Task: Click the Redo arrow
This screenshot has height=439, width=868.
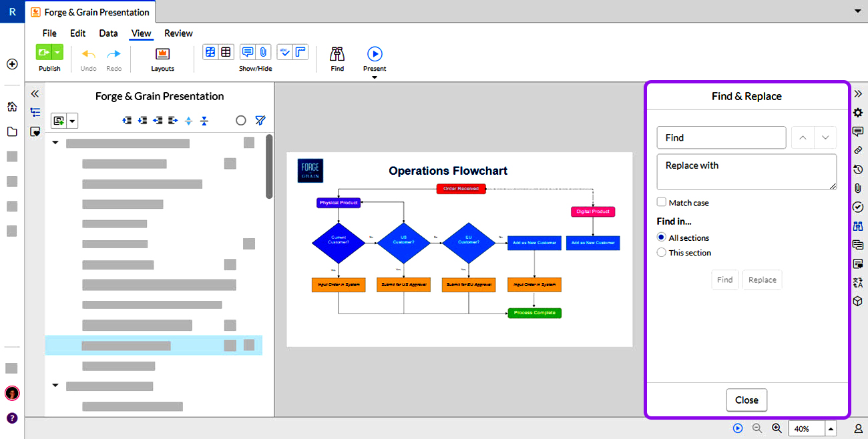Action: 114,54
